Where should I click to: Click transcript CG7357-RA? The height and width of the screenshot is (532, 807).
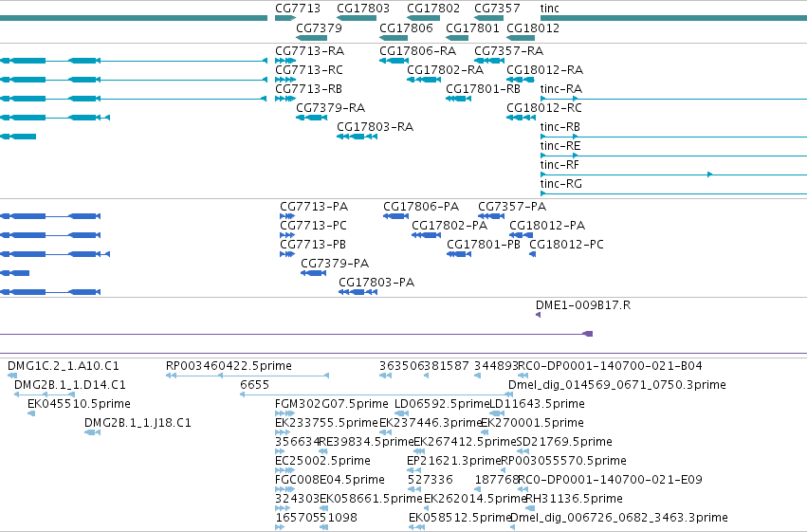508,51
